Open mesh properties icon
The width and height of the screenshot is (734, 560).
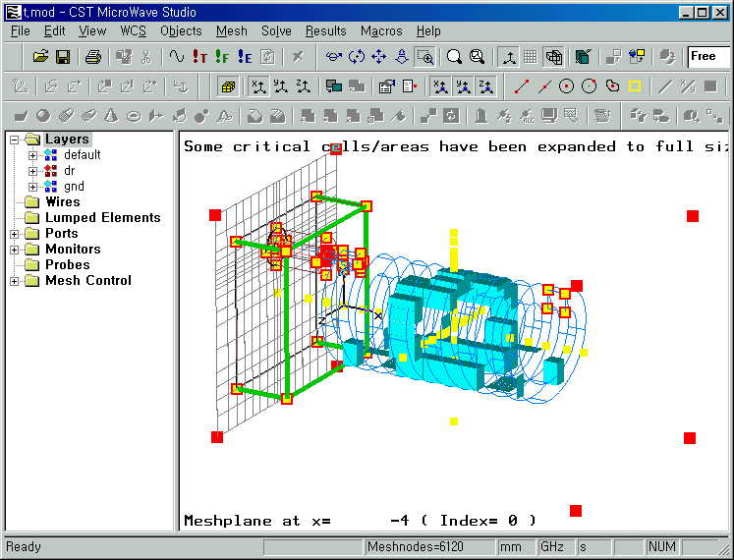387,86
